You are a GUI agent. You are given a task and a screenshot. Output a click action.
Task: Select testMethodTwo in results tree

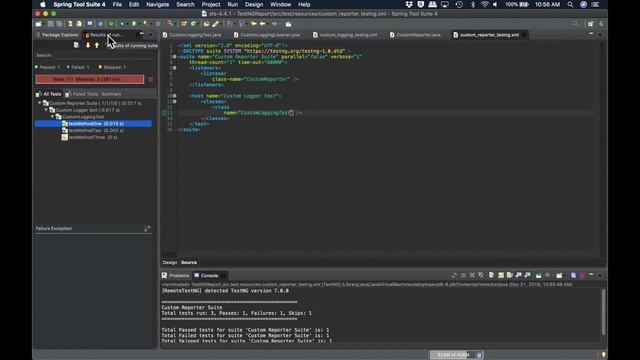tap(92, 131)
